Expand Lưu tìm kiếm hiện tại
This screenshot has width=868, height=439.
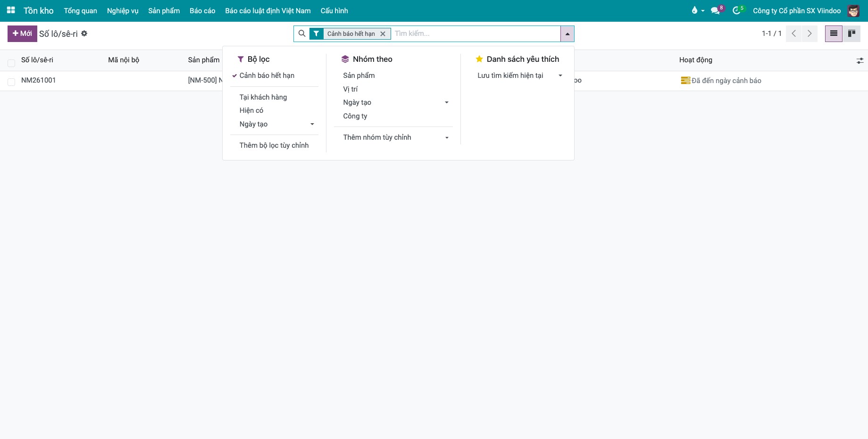(x=517, y=76)
